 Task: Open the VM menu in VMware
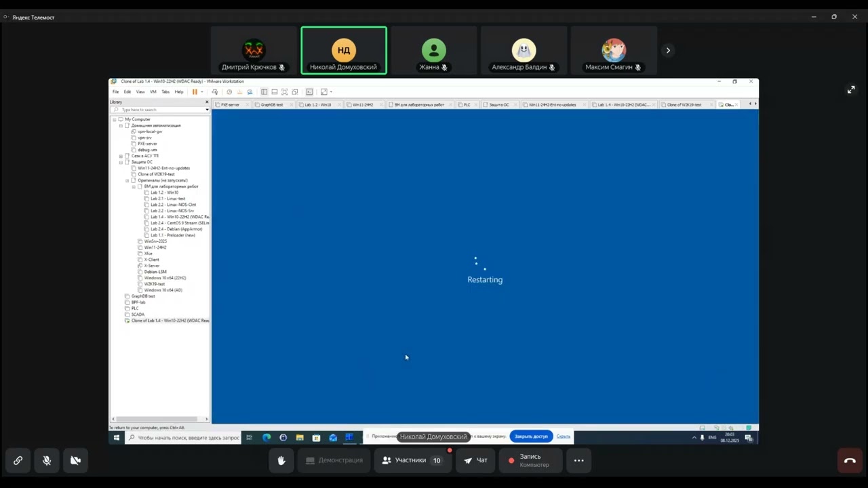click(153, 91)
